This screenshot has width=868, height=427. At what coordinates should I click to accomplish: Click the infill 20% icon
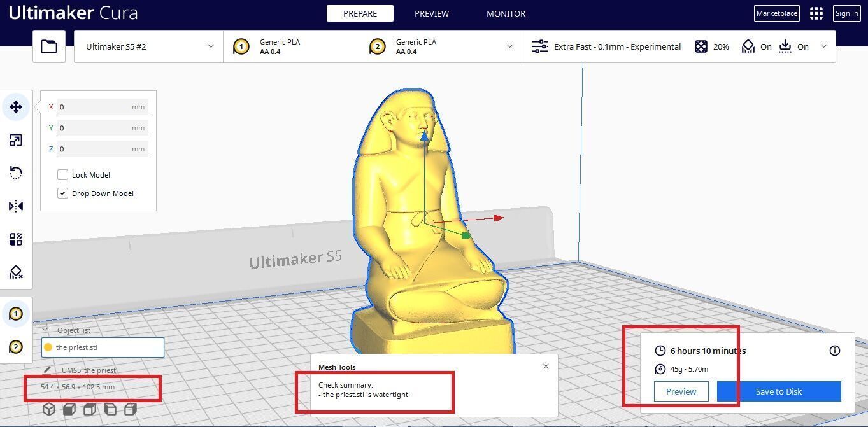[x=701, y=46]
